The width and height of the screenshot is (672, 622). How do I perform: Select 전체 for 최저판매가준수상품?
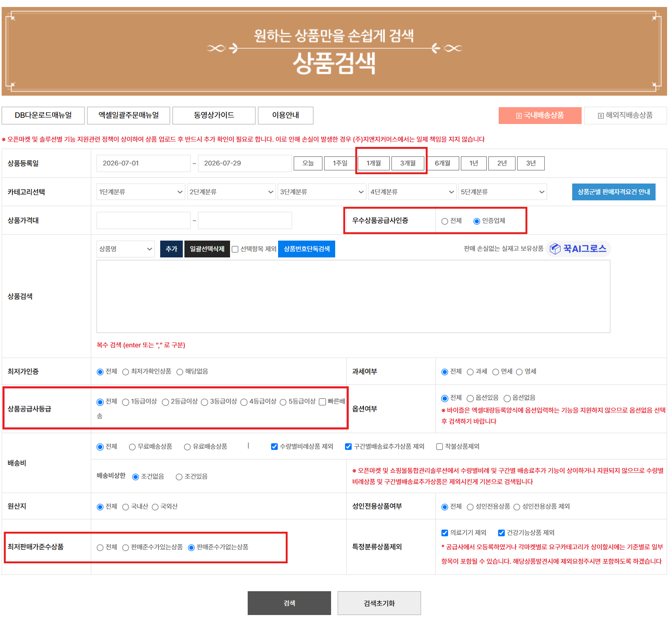[x=100, y=548]
